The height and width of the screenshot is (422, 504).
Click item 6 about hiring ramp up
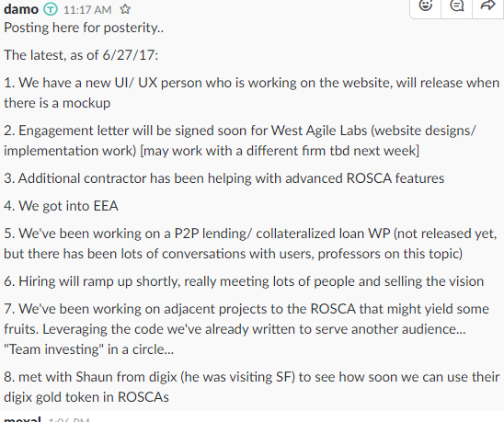244,281
